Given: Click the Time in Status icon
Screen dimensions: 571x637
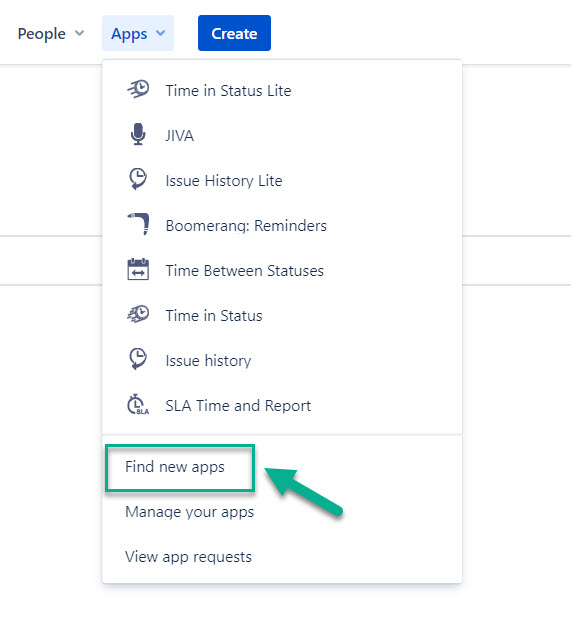Looking at the screenshot, I should 138,314.
